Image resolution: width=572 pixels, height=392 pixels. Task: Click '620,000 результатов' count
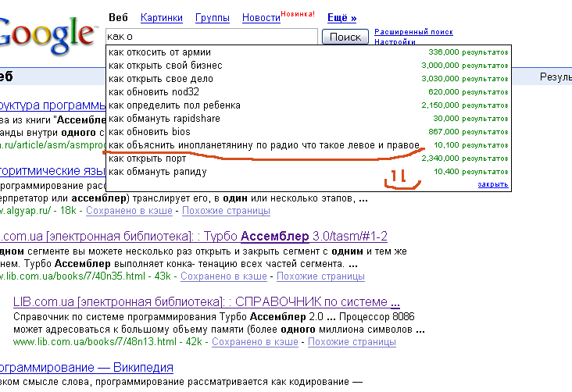[x=468, y=92]
